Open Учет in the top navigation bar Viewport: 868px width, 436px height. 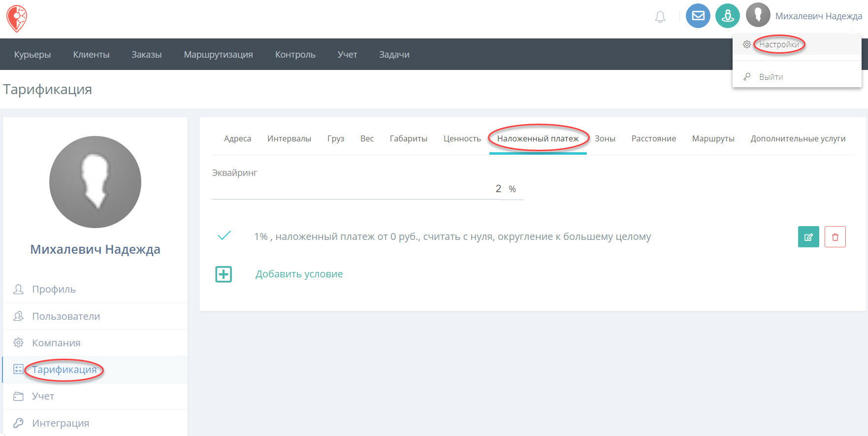[x=347, y=55]
